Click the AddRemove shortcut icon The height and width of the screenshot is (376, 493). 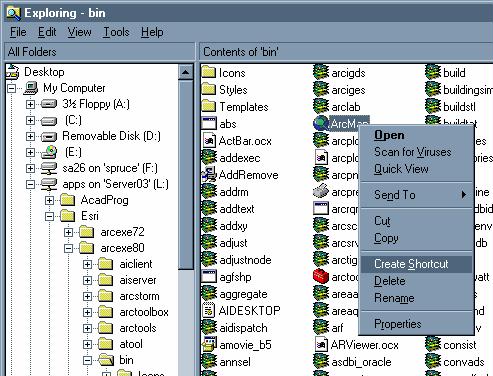[x=209, y=174]
